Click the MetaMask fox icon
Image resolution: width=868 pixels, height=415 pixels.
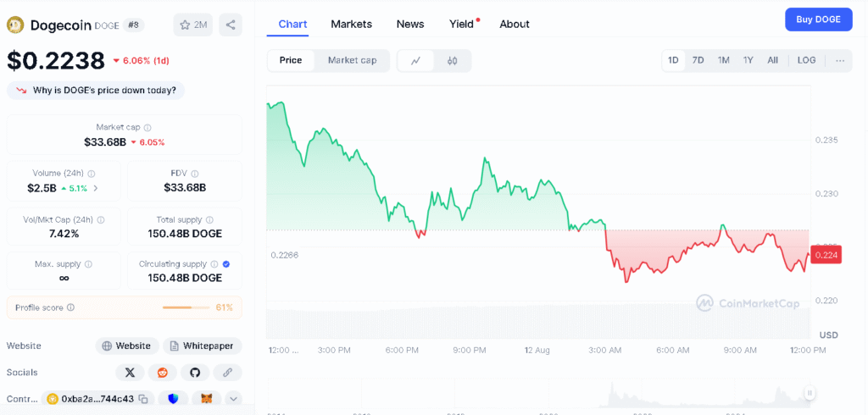tap(205, 399)
